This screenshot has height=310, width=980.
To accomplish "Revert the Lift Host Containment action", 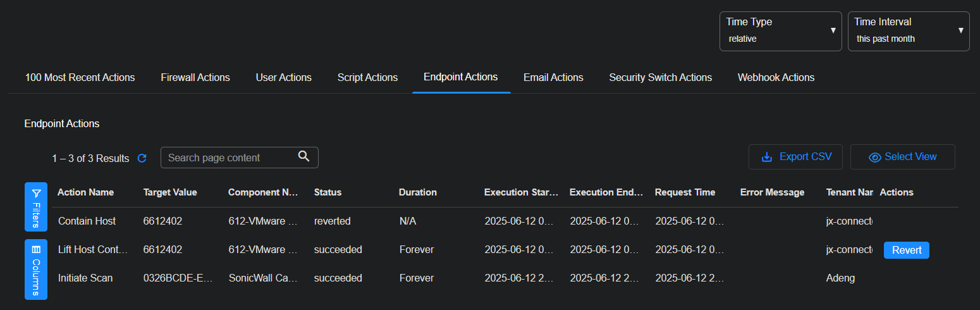I will (906, 250).
